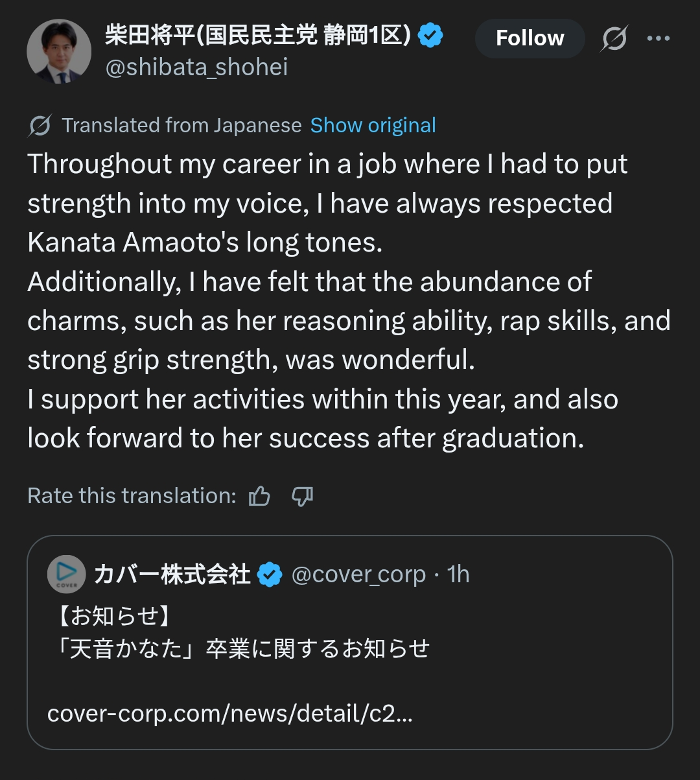The image size is (700, 780).
Task: Click the カバー株式会社 account name
Action: click(x=172, y=574)
